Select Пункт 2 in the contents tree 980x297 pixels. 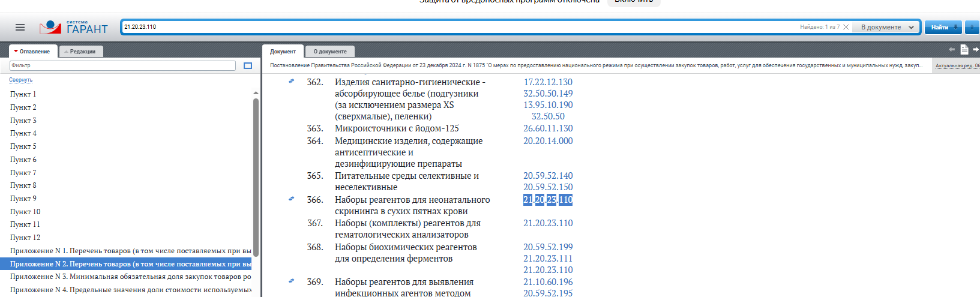pyautogui.click(x=23, y=107)
